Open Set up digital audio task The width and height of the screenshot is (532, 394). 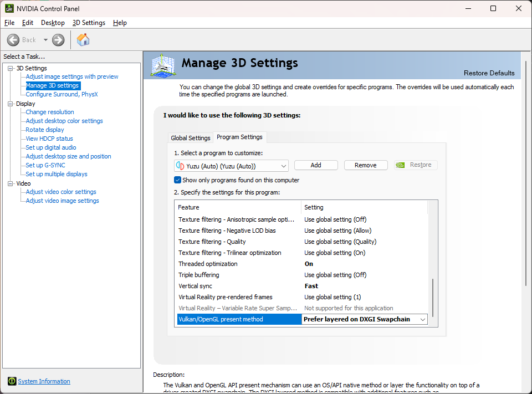pos(51,147)
